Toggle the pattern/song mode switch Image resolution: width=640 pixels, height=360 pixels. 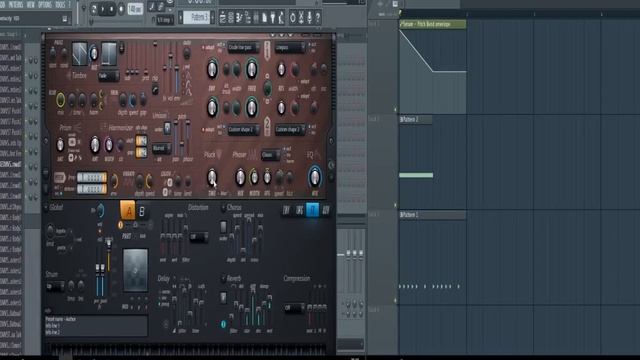click(x=94, y=9)
